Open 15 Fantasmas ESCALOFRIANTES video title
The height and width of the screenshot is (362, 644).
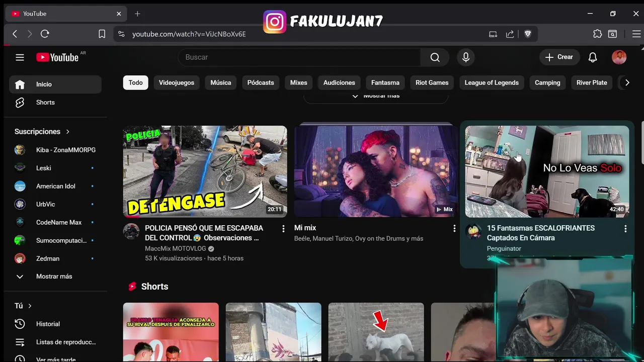coord(541,233)
